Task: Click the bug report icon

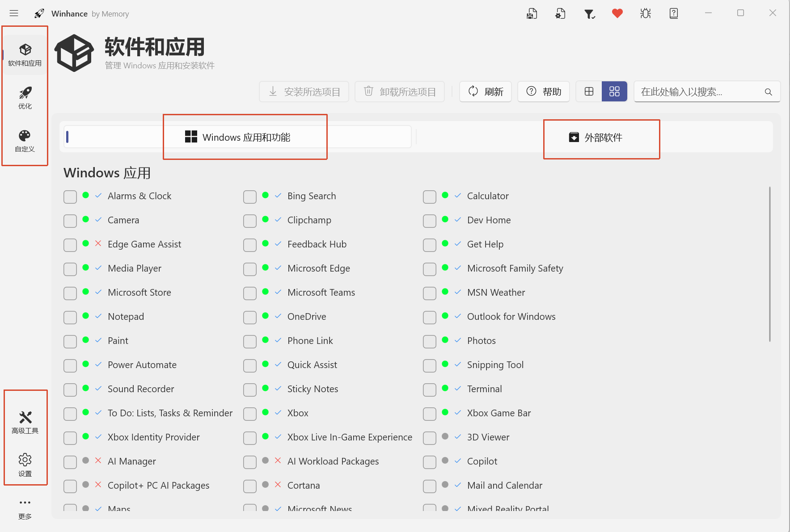Action: coord(646,14)
